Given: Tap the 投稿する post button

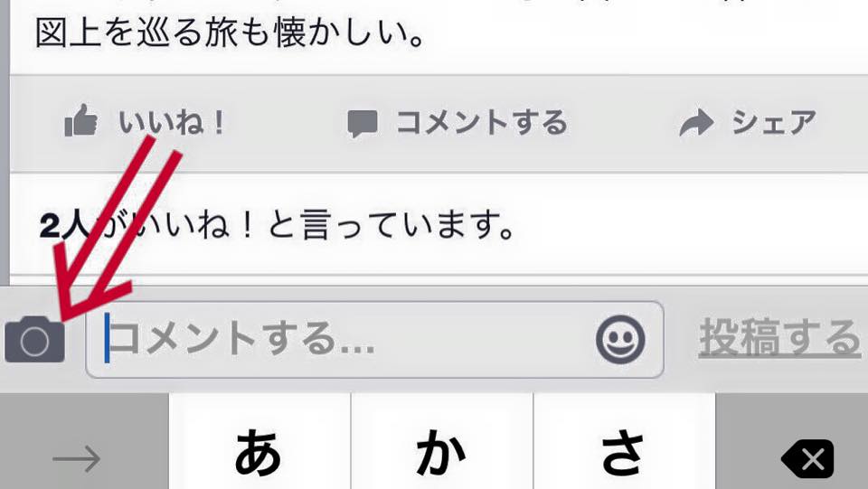Looking at the screenshot, I should pyautogui.click(x=779, y=338).
